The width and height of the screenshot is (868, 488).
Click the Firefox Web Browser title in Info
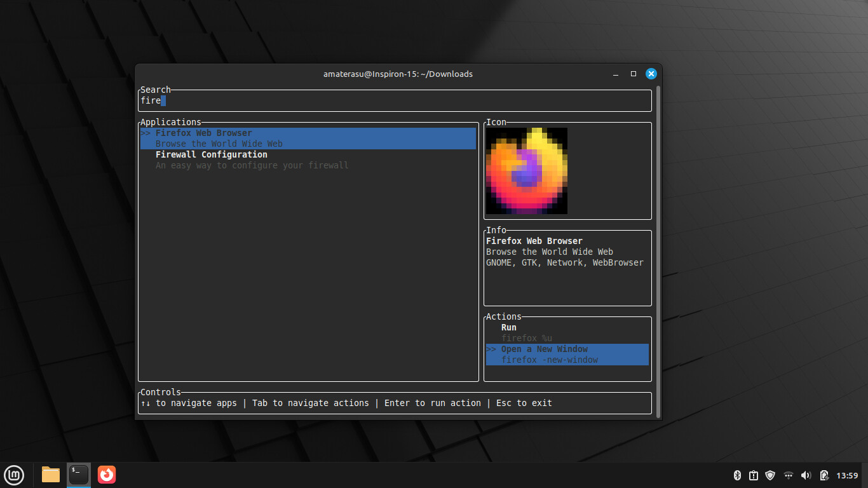click(534, 241)
